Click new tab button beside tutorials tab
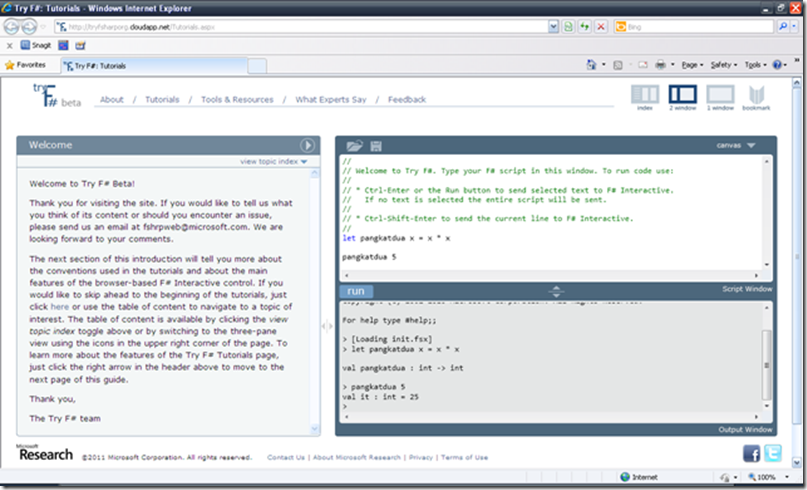The width and height of the screenshot is (807, 490). pyautogui.click(x=257, y=66)
